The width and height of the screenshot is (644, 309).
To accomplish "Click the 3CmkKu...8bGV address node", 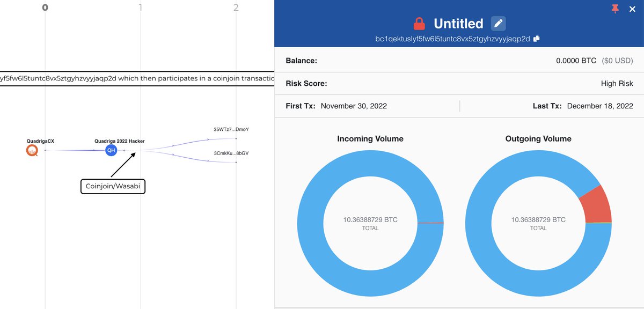I will [x=236, y=162].
